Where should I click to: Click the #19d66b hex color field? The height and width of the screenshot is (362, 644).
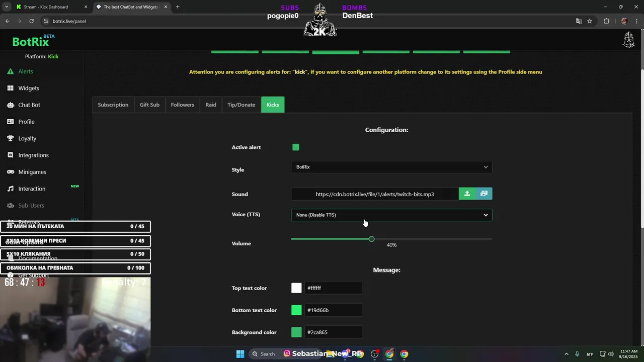[334, 310]
